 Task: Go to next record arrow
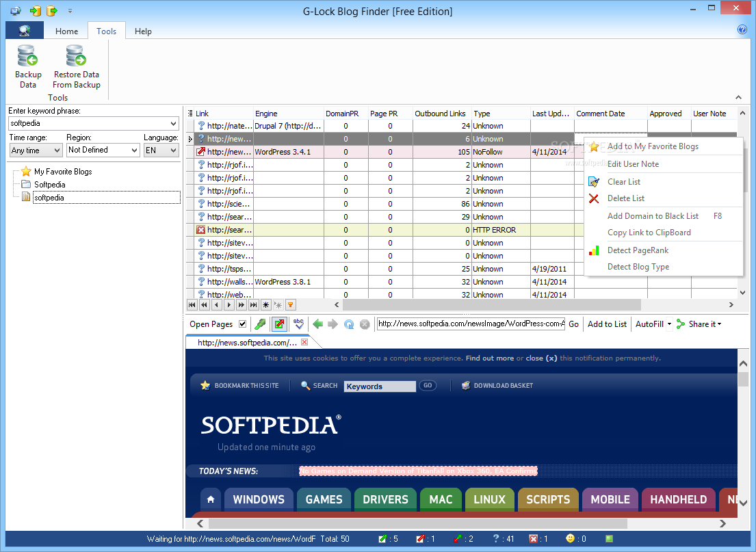click(x=229, y=304)
